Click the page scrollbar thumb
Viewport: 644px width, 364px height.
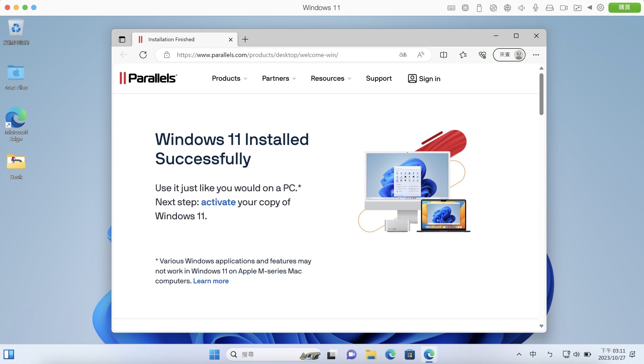pyautogui.click(x=541, y=94)
